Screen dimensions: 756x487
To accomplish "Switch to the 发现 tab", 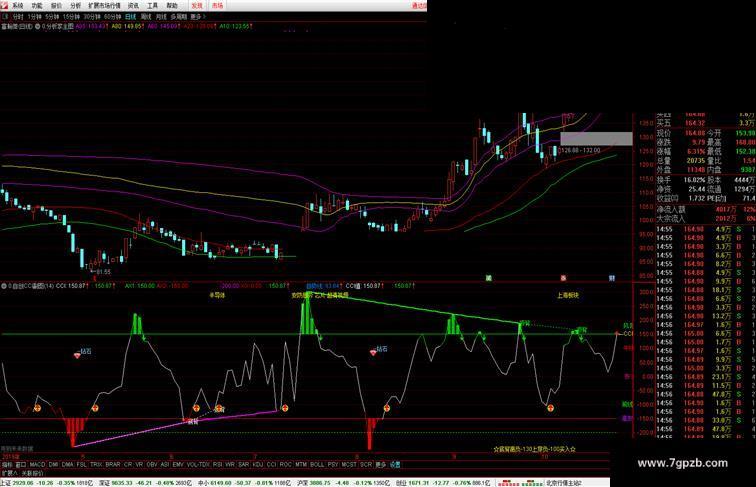I will (197, 6).
